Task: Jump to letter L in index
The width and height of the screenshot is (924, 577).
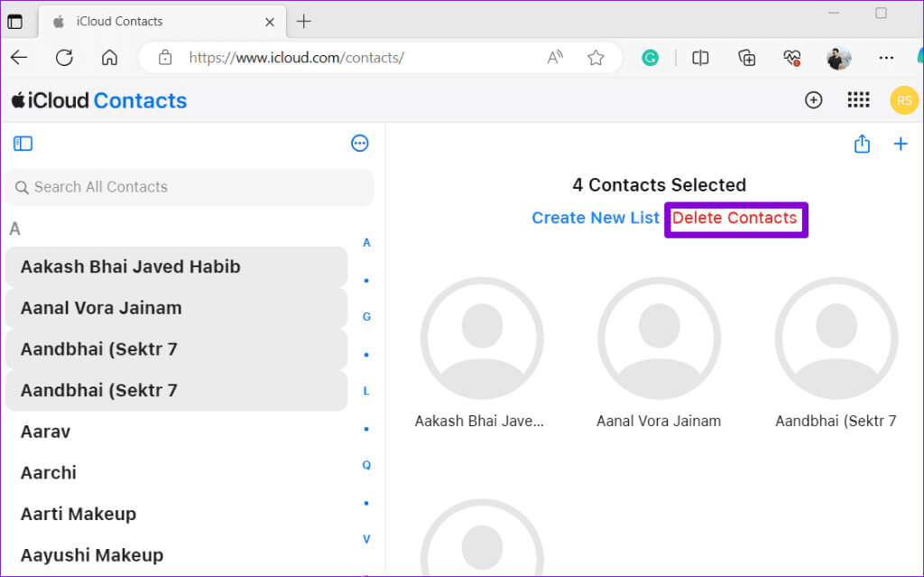Action: coord(366,391)
